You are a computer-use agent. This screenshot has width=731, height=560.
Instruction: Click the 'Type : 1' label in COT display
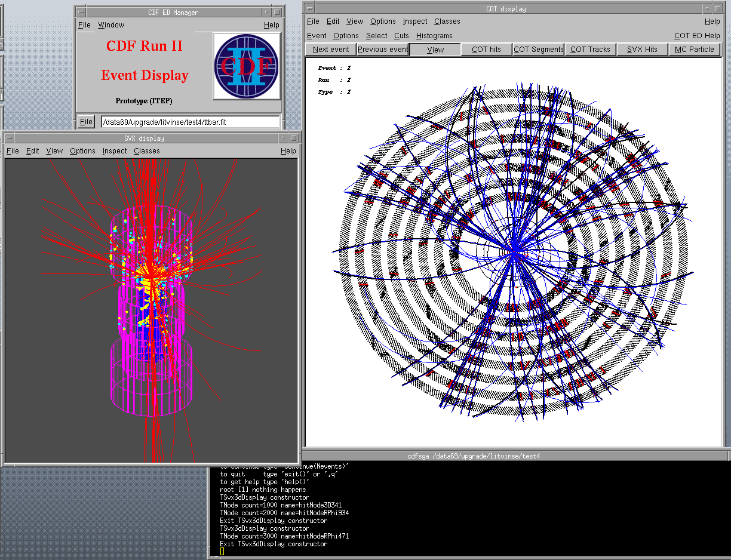tap(334, 92)
